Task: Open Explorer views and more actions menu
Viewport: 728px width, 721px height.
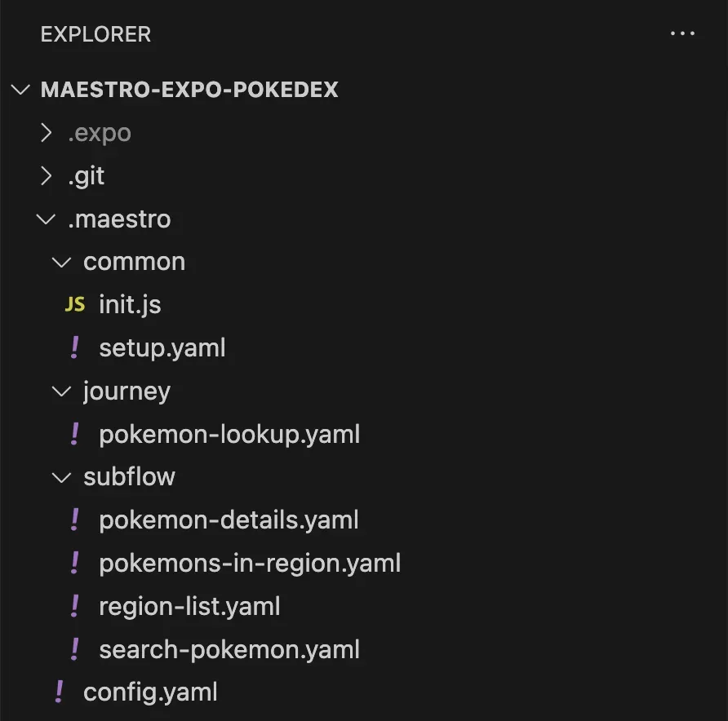Action: click(681, 34)
